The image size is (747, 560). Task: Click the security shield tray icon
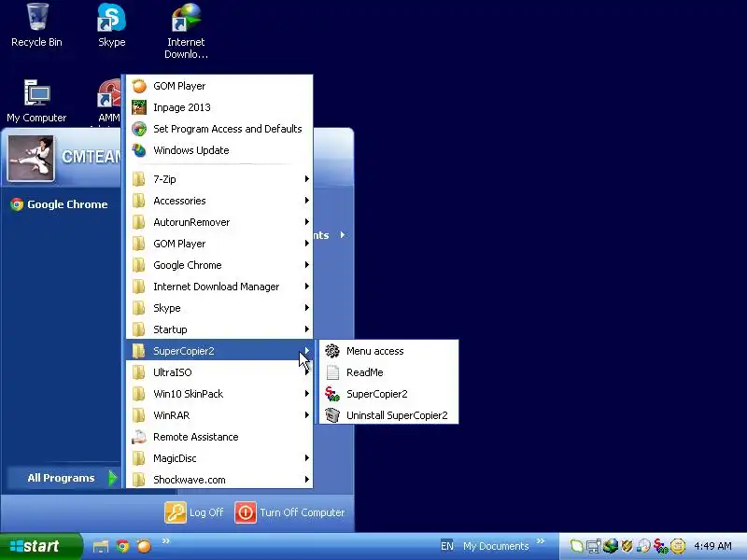pyautogui.click(x=627, y=546)
